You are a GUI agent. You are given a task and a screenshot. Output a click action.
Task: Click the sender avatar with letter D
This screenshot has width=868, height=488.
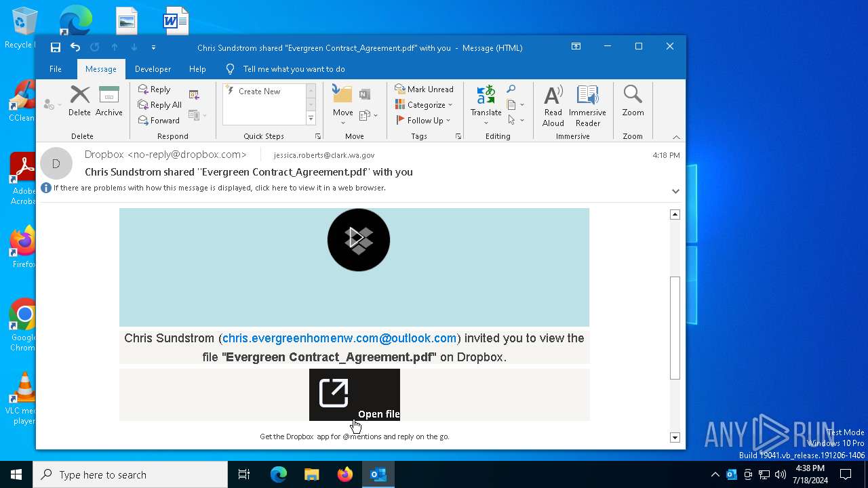56,163
